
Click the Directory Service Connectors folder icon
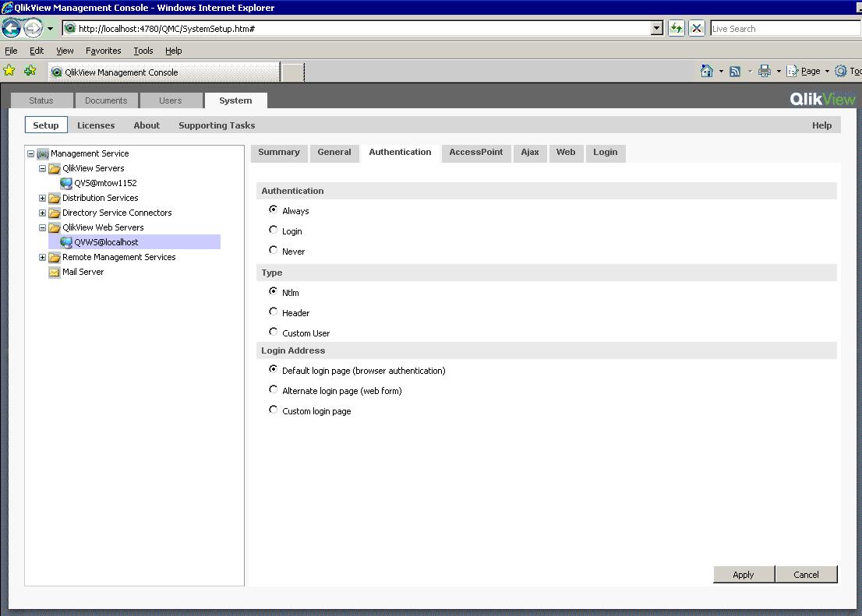(55, 213)
